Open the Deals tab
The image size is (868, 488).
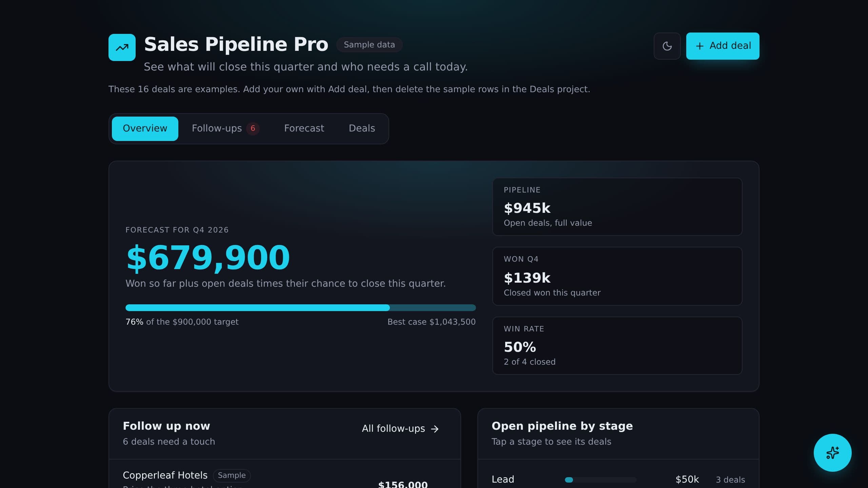[362, 128]
